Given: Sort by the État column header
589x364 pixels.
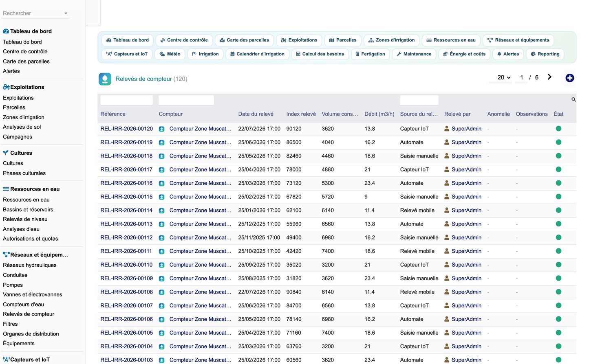Looking at the screenshot, I should point(558,114).
